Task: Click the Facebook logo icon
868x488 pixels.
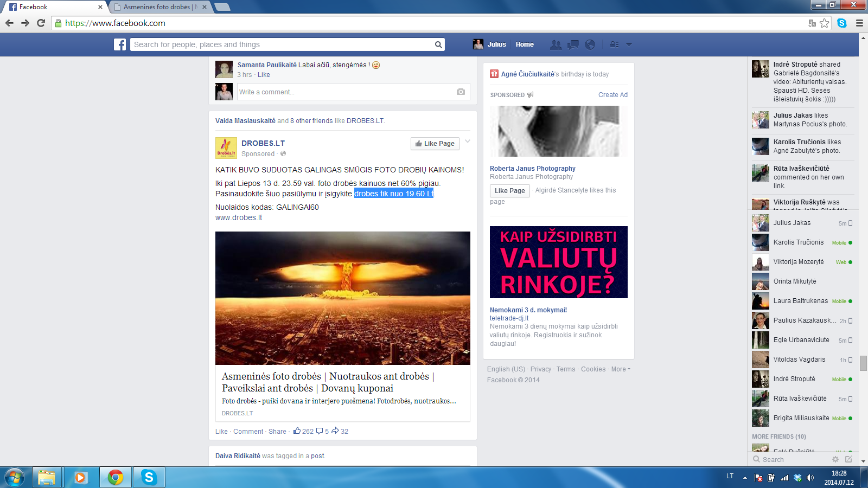Action: (120, 44)
